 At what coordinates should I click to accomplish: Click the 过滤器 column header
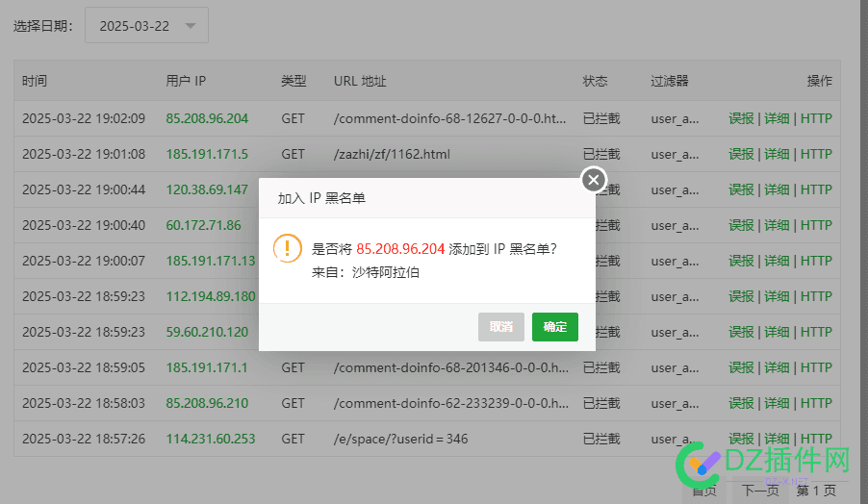tap(669, 81)
